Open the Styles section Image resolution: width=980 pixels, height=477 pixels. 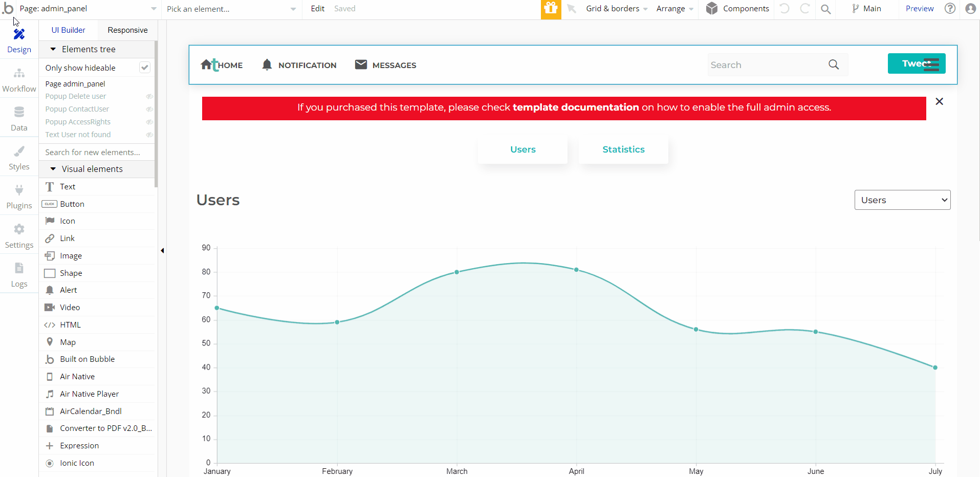[19, 158]
